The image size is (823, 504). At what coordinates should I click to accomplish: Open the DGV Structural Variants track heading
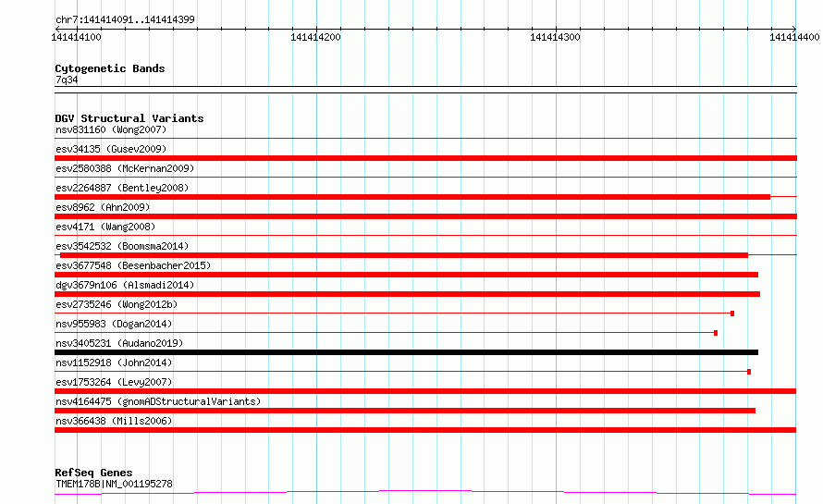(x=129, y=118)
